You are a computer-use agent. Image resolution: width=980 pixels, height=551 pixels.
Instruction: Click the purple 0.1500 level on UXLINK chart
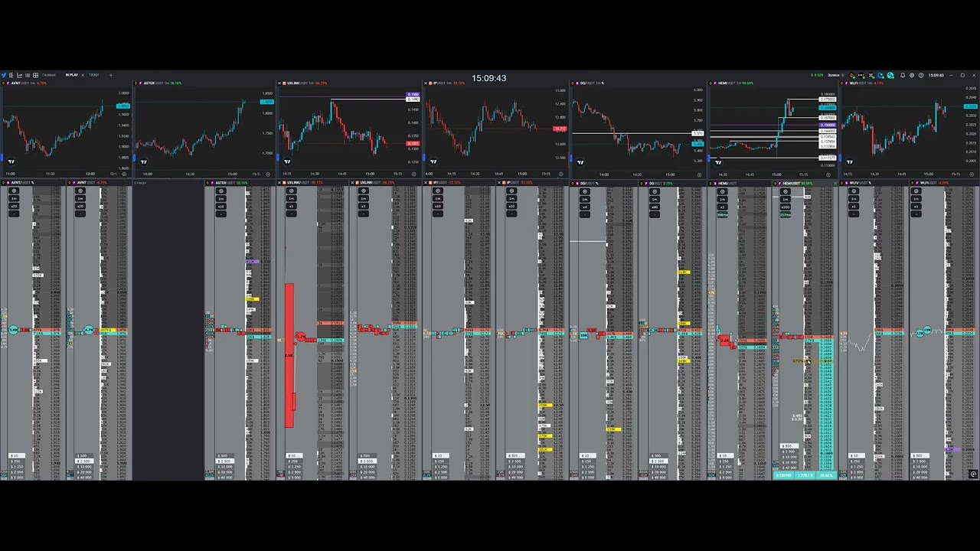coord(413,95)
